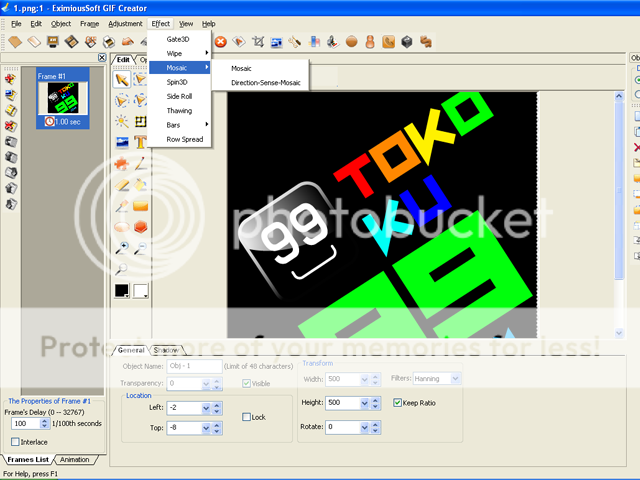The height and width of the screenshot is (480, 640).
Task: Uncheck the Keep Ratio checkbox
Action: point(397,403)
